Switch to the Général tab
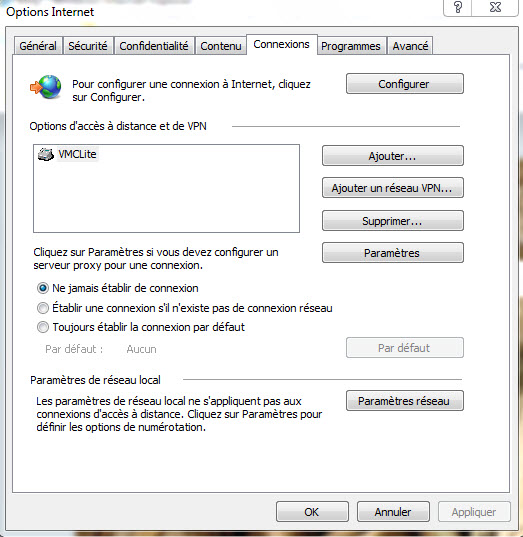The height and width of the screenshot is (537, 523). pyautogui.click(x=38, y=46)
